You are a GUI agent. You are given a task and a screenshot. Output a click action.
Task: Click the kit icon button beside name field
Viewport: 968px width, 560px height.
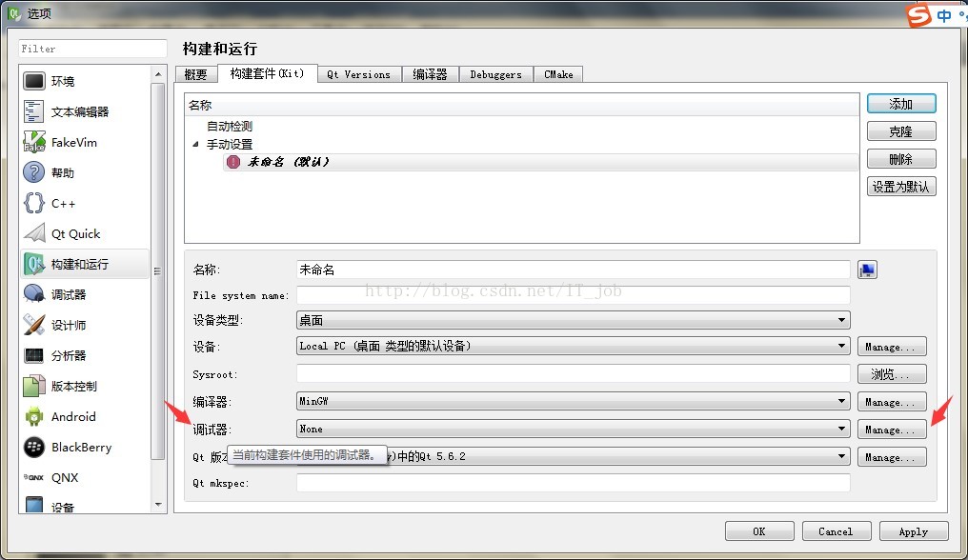point(867,270)
